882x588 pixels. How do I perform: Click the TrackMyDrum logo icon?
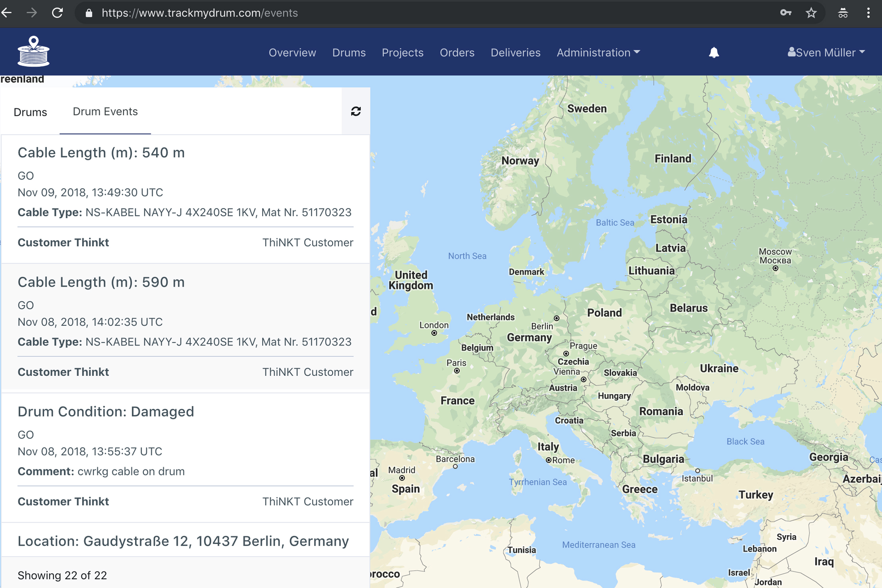[33, 51]
